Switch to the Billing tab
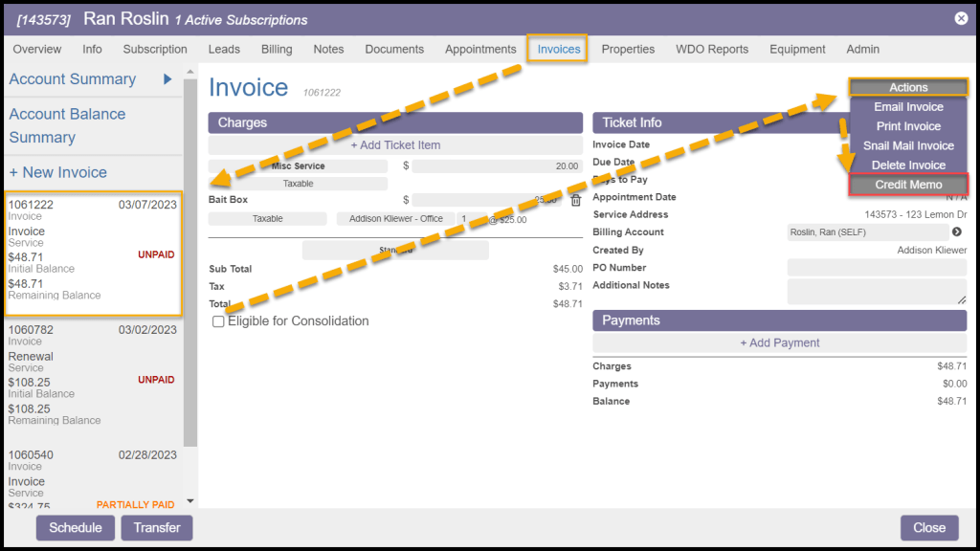The height and width of the screenshot is (551, 980). [277, 49]
